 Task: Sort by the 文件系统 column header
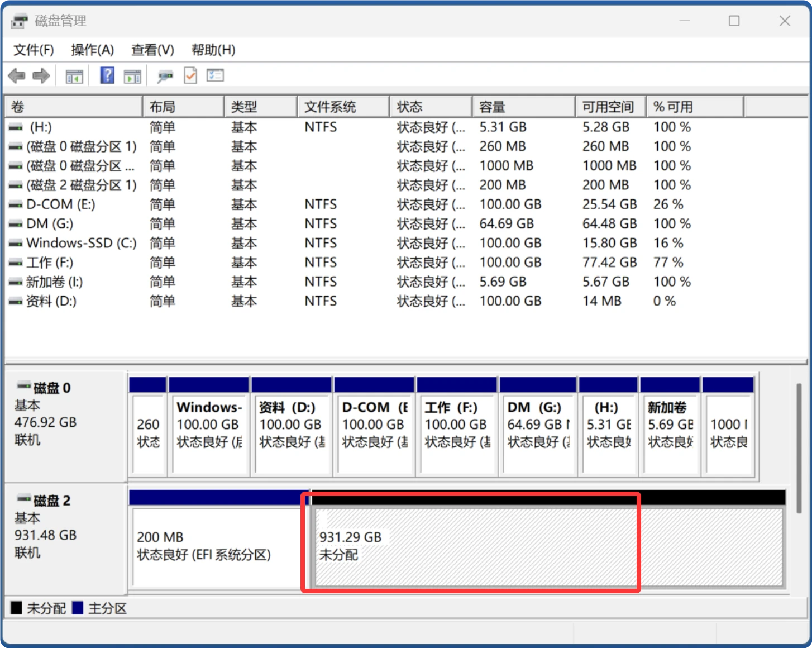tap(343, 107)
